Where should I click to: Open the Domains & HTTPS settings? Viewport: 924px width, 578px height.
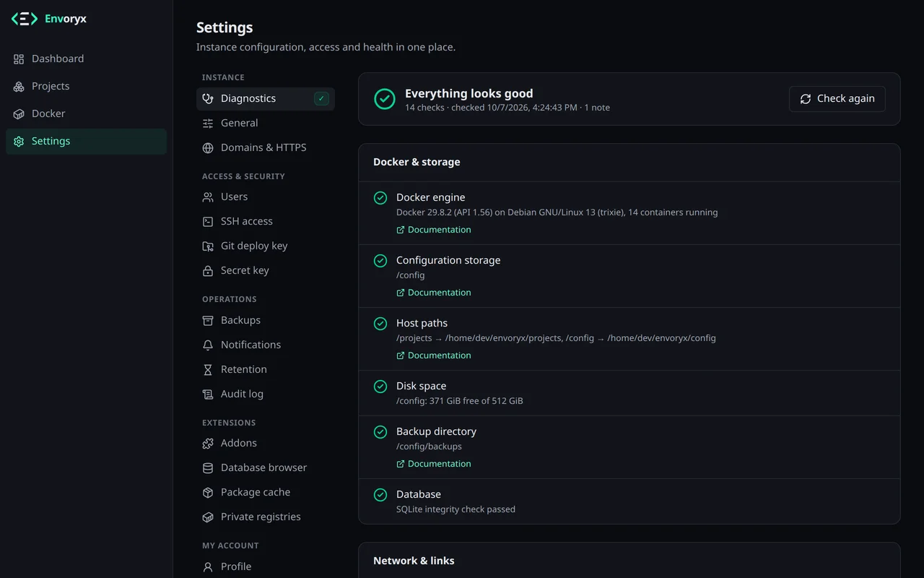(x=266, y=148)
